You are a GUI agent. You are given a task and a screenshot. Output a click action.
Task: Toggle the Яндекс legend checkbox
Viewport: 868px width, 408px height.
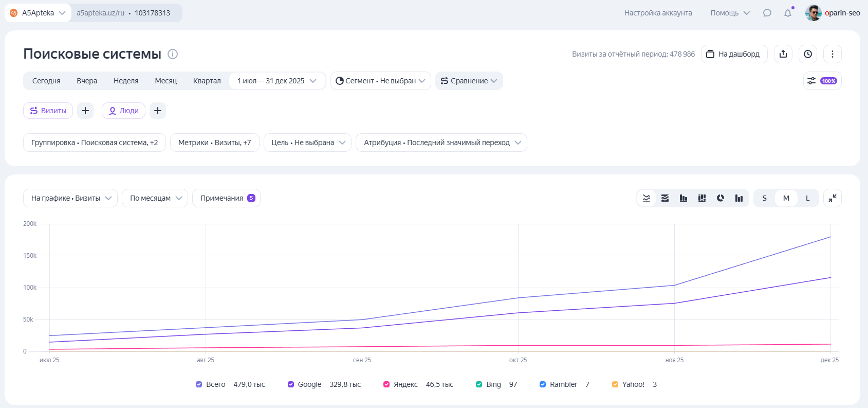click(386, 384)
